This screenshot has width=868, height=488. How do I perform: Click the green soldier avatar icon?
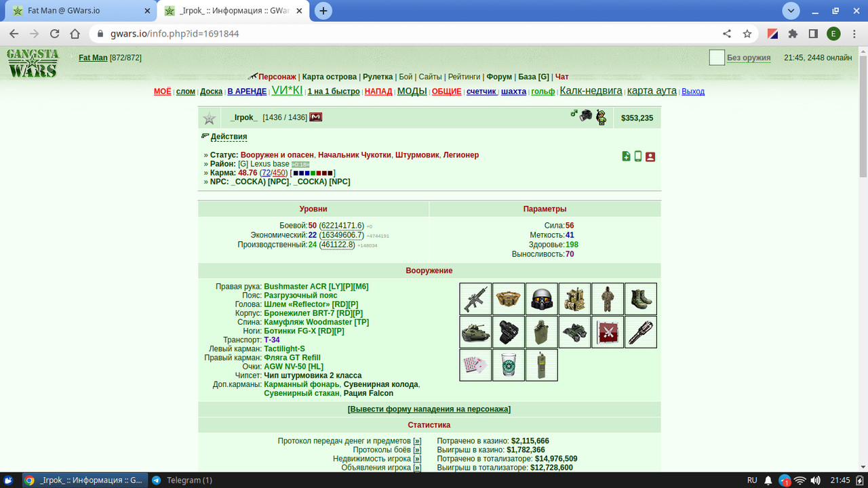tap(601, 117)
